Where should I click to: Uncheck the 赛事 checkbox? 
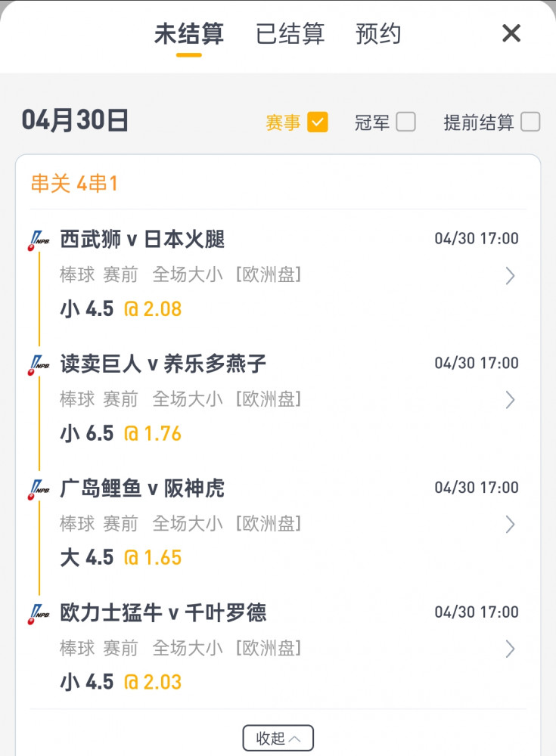click(x=318, y=122)
